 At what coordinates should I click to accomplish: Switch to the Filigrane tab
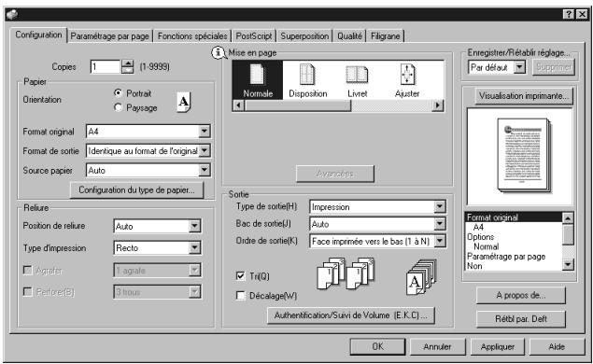pyautogui.click(x=385, y=36)
